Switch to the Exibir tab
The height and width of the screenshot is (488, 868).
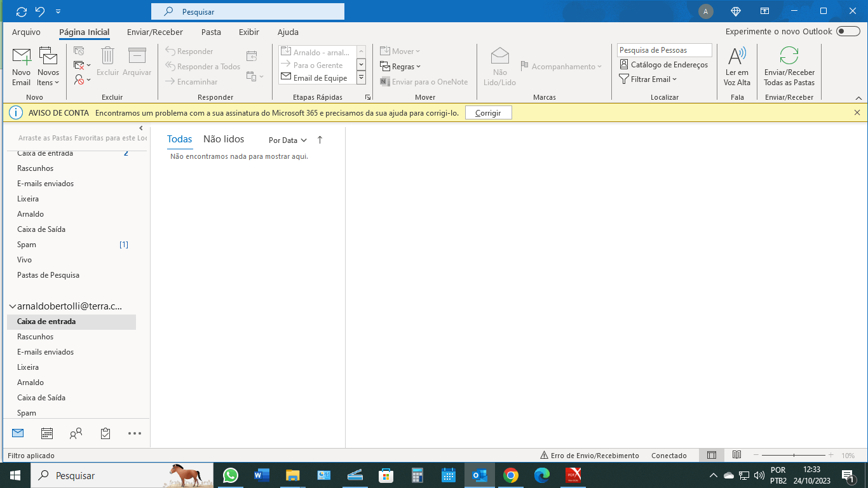[x=249, y=32]
